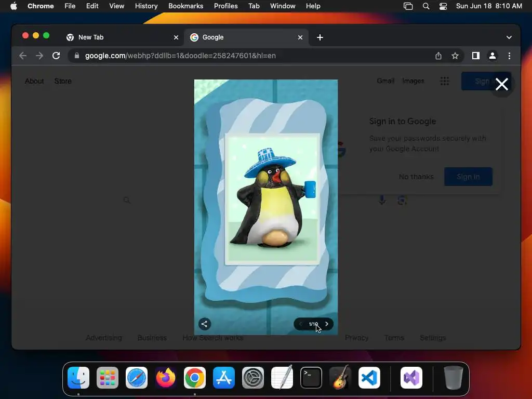The height and width of the screenshot is (399, 532).
Task: Open the Gmail link
Action: (x=385, y=81)
